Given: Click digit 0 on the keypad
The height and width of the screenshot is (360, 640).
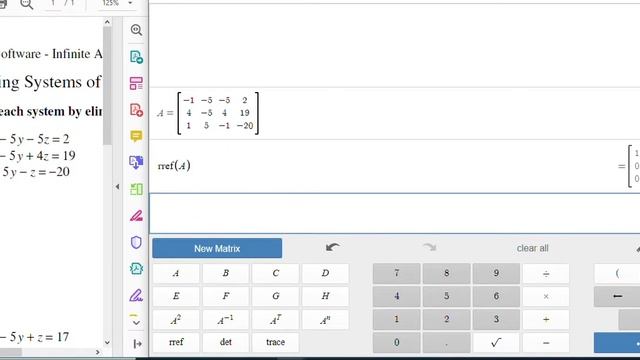Looking at the screenshot, I should pyautogui.click(x=396, y=342).
